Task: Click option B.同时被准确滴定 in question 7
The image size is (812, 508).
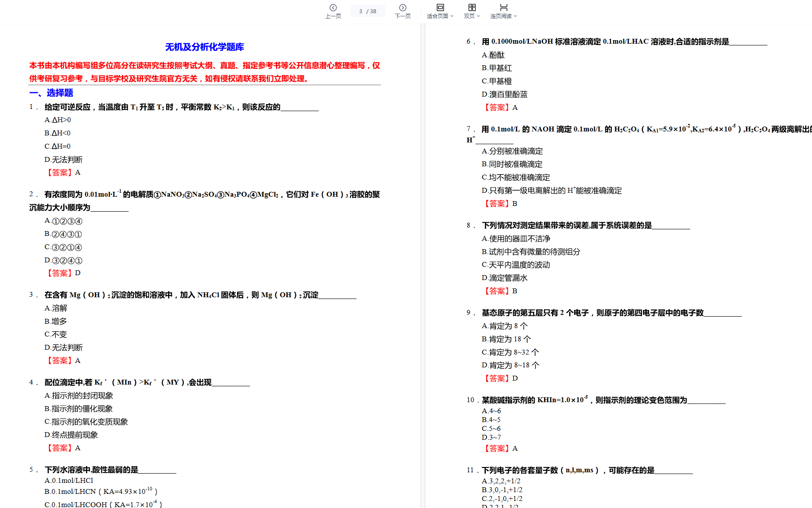Action: (512, 164)
